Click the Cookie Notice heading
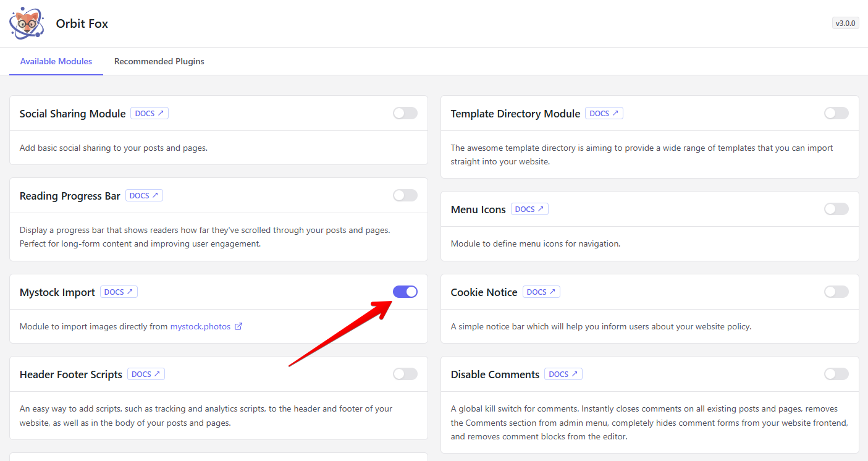868x461 pixels. [x=484, y=292]
